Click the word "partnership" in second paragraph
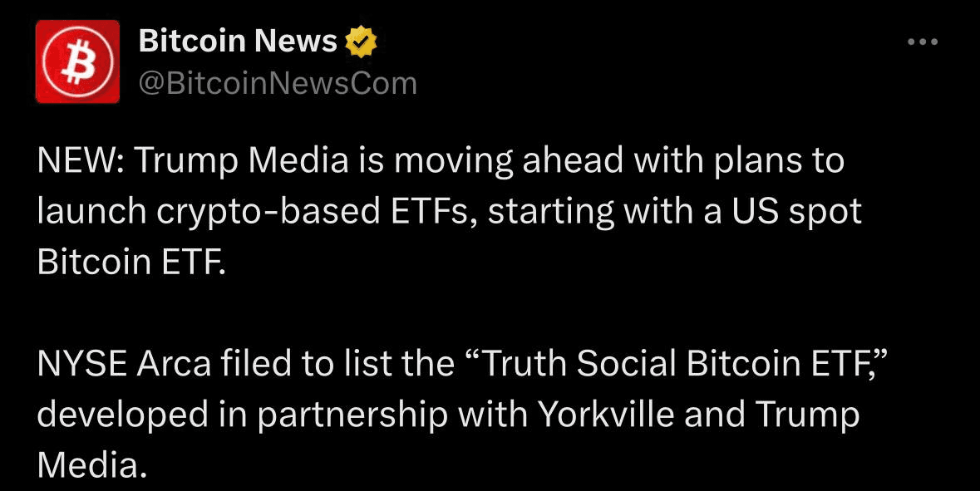Image resolution: width=980 pixels, height=491 pixels. (x=352, y=416)
